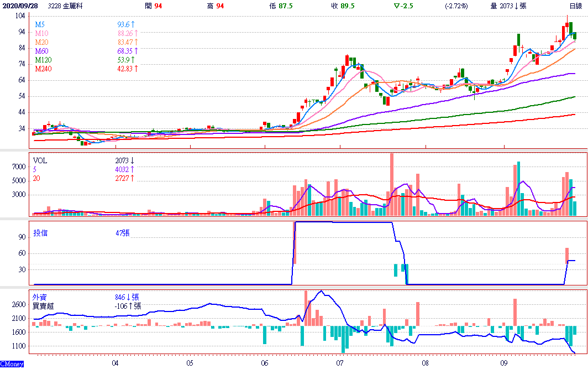Screen dimensions: 588x374
Task: Click the M20 moving average label
Action: click(41, 42)
